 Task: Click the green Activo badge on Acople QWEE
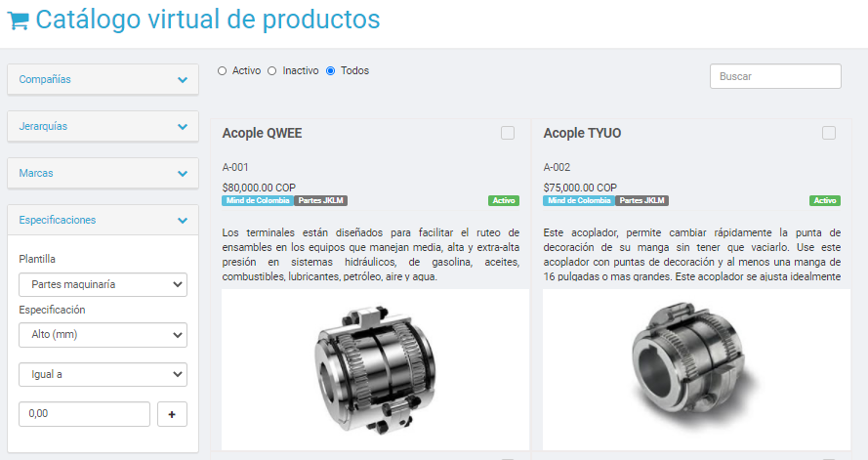click(x=504, y=200)
